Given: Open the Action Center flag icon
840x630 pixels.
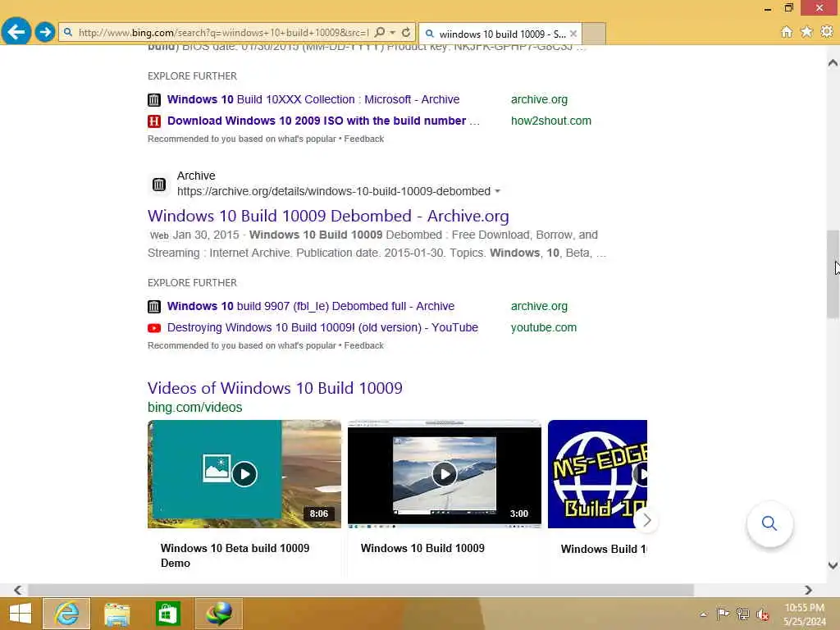Looking at the screenshot, I should pyautogui.click(x=723, y=614).
